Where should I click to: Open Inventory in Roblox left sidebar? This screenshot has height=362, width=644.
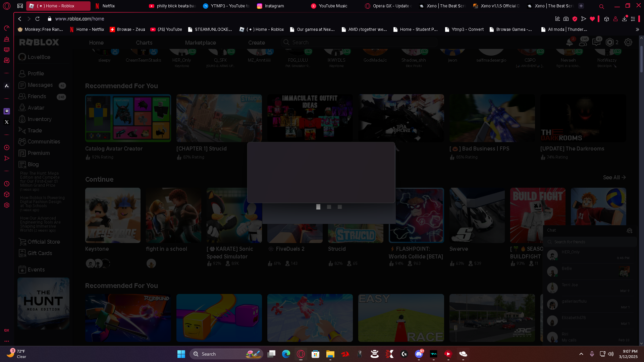[x=35, y=119]
